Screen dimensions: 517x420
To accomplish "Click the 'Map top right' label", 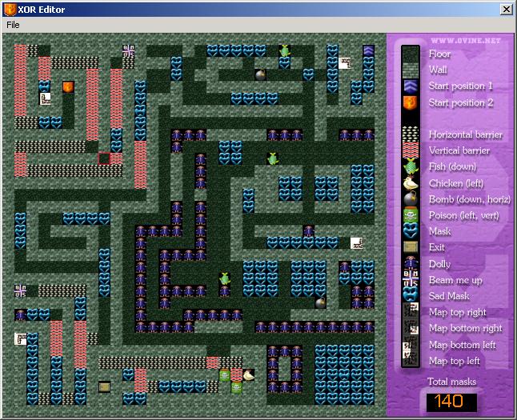I will [457, 312].
